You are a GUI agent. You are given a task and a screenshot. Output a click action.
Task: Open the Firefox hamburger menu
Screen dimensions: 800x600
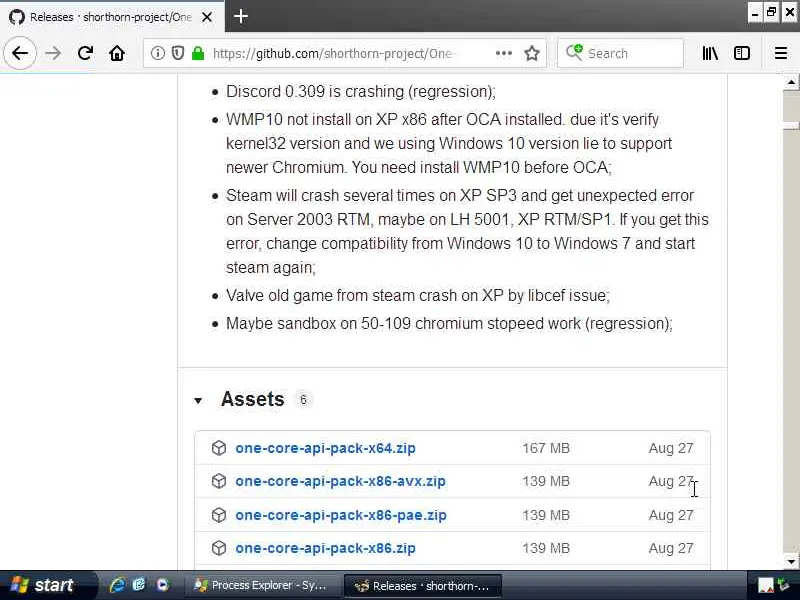click(x=781, y=54)
